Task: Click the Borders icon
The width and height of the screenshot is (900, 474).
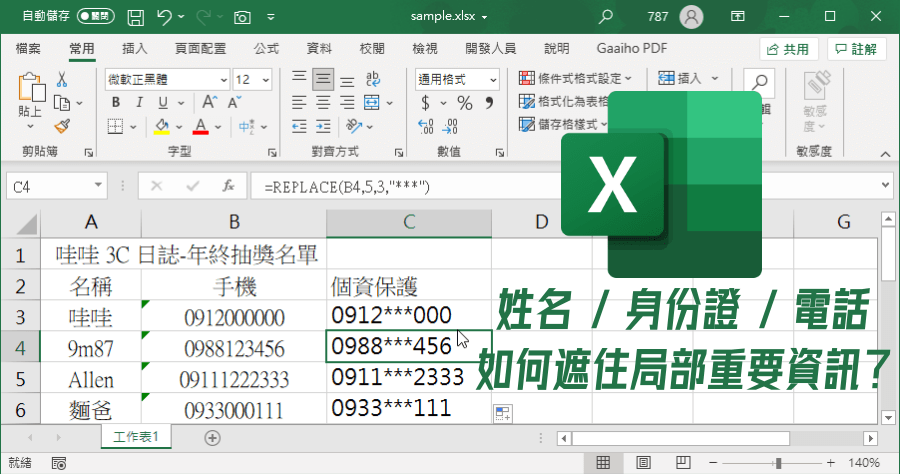Action: [x=115, y=126]
